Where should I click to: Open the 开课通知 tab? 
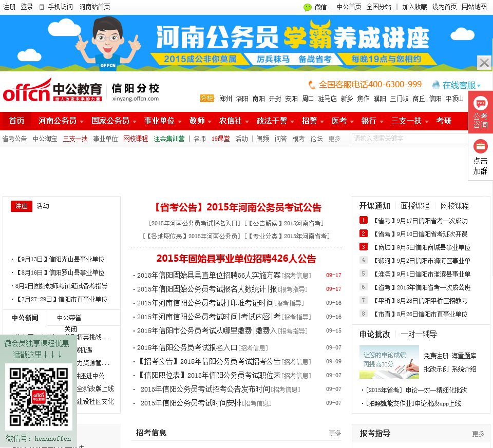(x=375, y=206)
